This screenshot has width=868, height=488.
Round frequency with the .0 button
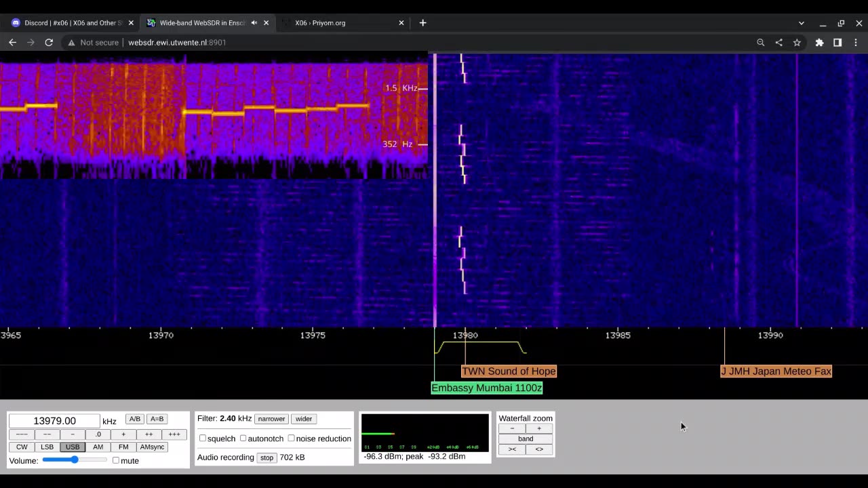(x=98, y=434)
